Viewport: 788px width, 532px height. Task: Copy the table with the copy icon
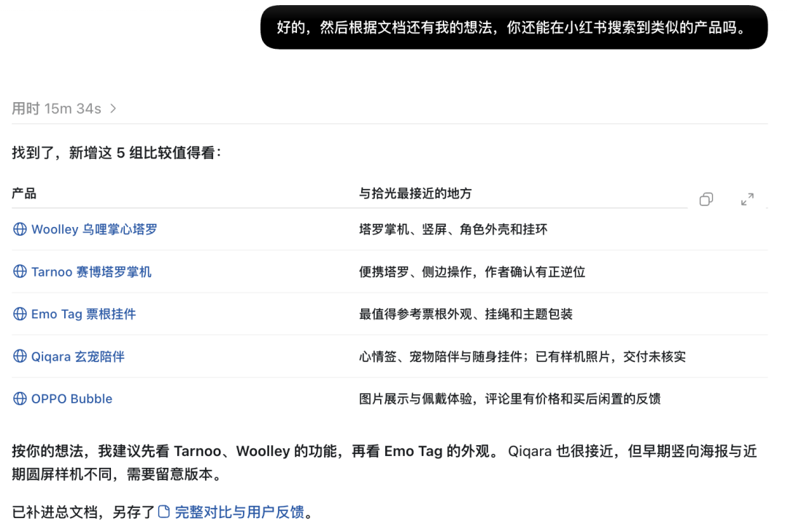pyautogui.click(x=706, y=200)
